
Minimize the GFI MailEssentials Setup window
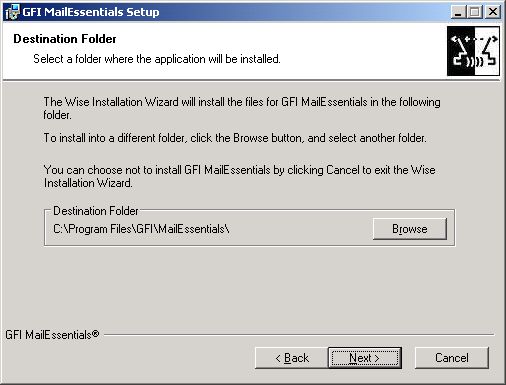(458, 12)
